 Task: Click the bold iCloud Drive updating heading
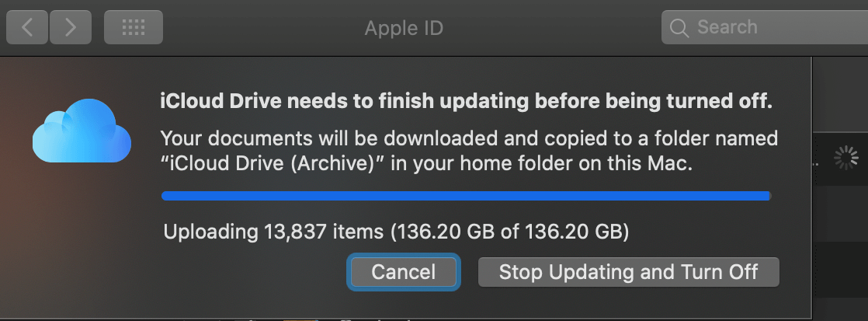pos(466,101)
